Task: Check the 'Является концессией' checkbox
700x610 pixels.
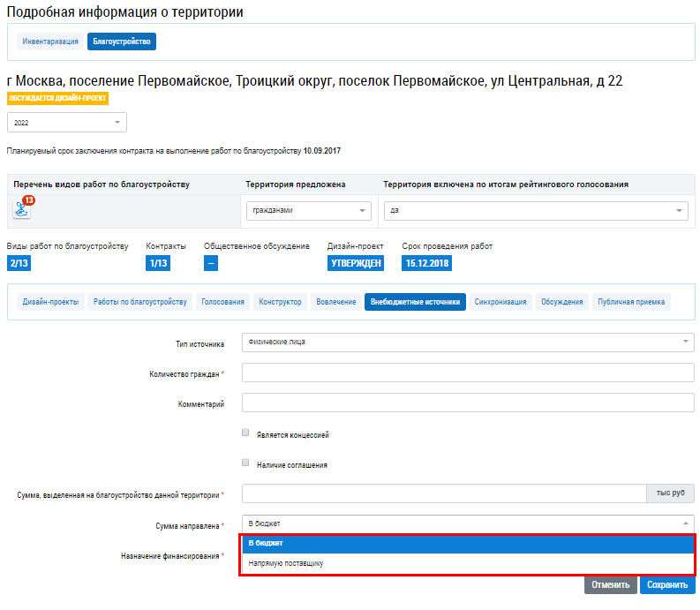Action: click(x=245, y=433)
